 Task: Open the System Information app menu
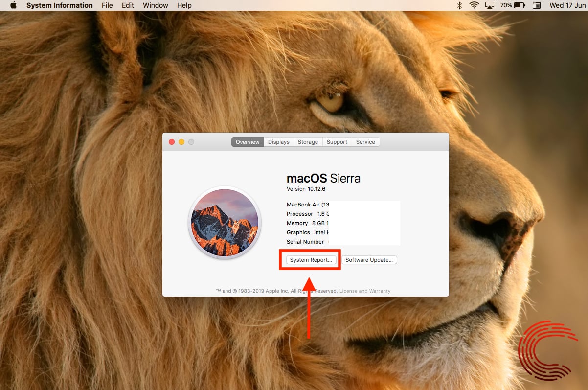point(59,5)
